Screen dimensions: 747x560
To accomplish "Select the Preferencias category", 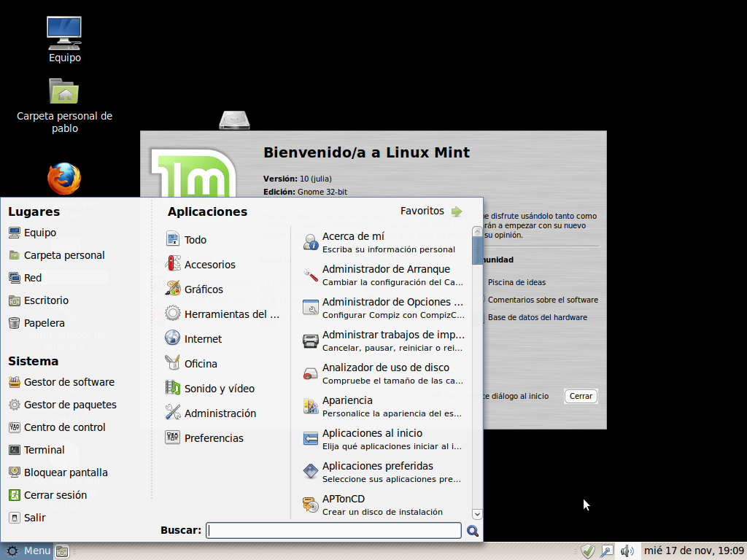I will tap(204, 437).
